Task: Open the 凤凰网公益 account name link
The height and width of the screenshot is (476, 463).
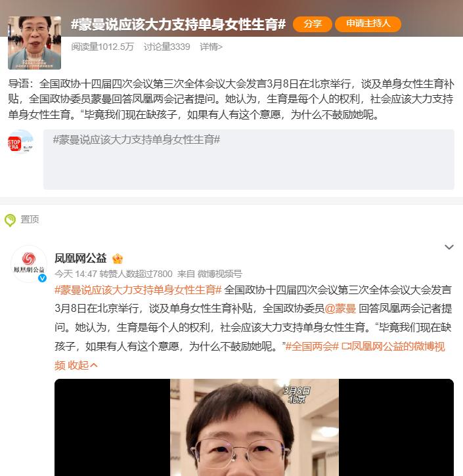Action: pyautogui.click(x=81, y=258)
